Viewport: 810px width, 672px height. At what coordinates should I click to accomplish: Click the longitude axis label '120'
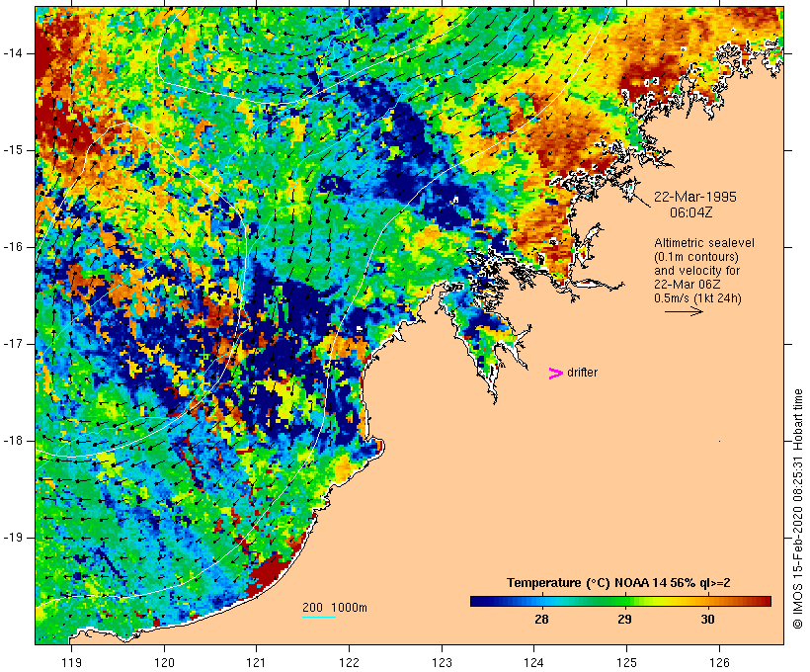click(164, 662)
